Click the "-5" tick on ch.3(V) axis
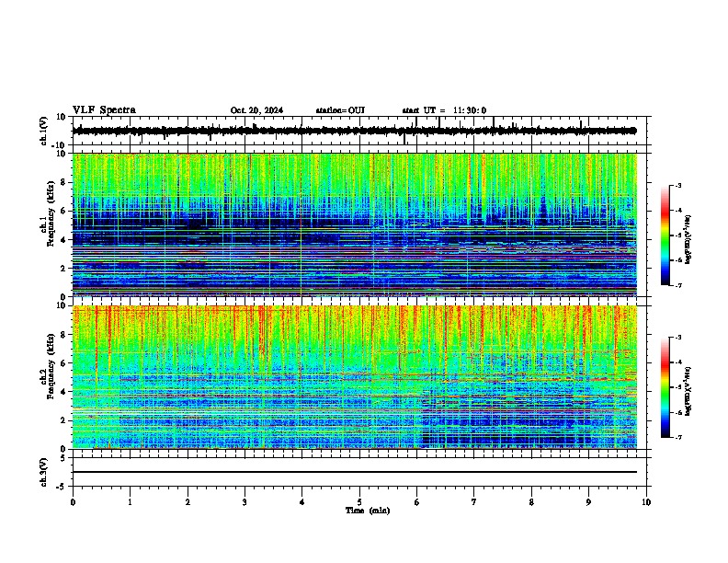This screenshot has height=563, width=728. [x=62, y=487]
